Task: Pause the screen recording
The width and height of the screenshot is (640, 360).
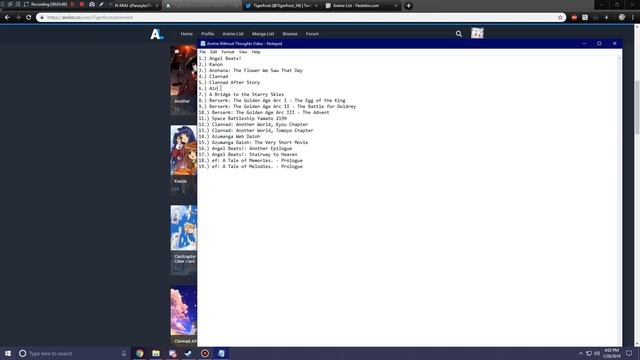Action: (72, 4)
